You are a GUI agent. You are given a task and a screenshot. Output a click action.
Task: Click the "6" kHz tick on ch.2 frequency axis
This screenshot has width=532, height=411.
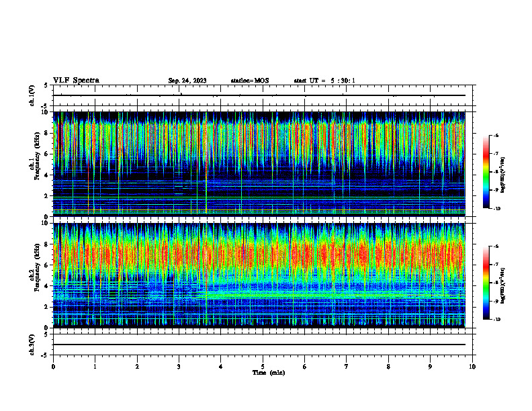(47, 265)
